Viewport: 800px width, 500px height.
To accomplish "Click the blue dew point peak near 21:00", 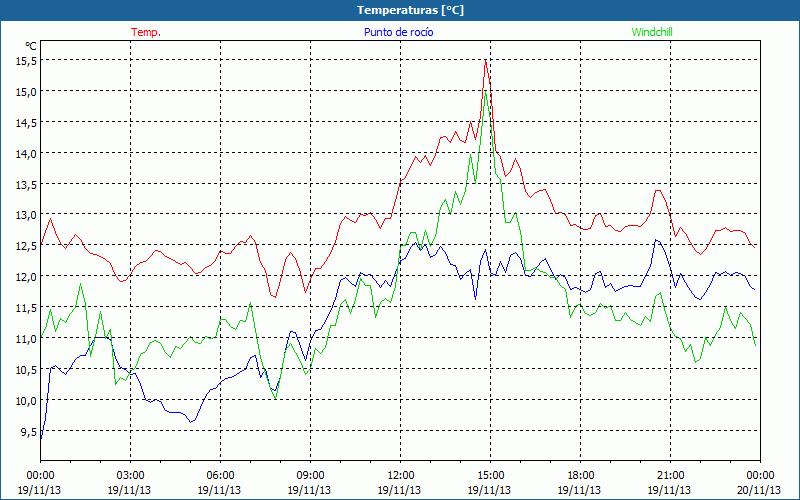I will [x=656, y=240].
